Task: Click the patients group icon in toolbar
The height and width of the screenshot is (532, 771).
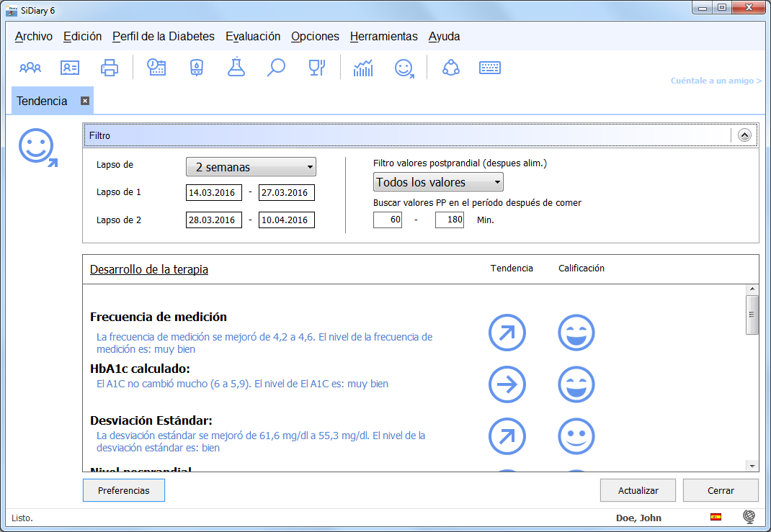Action: (x=30, y=68)
